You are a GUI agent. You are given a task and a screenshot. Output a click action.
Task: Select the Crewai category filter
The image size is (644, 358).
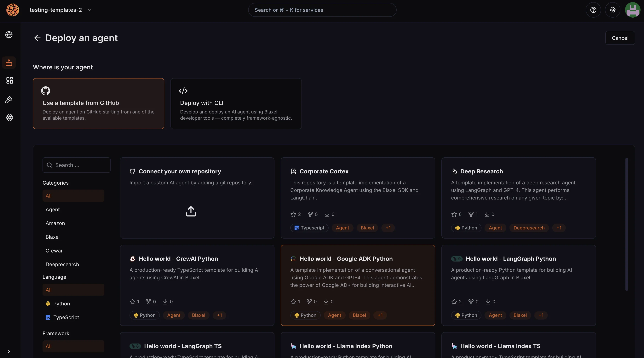[54, 251]
